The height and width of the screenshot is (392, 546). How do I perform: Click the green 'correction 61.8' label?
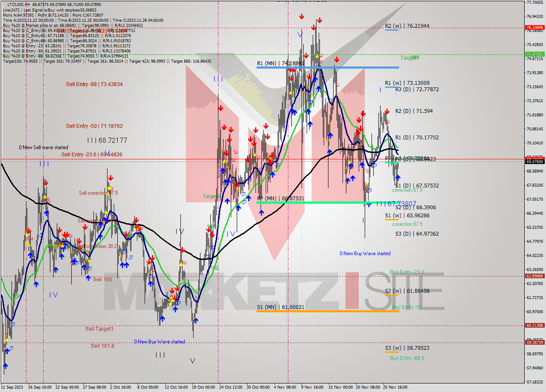tap(407, 190)
